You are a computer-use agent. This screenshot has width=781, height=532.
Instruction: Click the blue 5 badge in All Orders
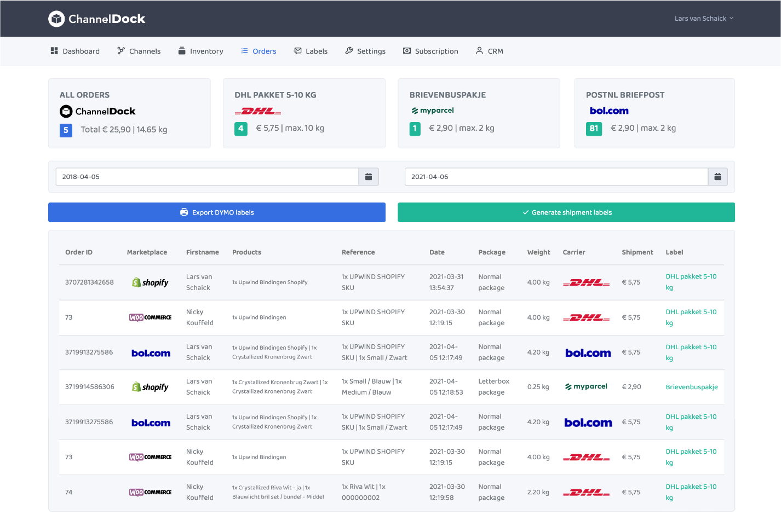click(x=66, y=130)
